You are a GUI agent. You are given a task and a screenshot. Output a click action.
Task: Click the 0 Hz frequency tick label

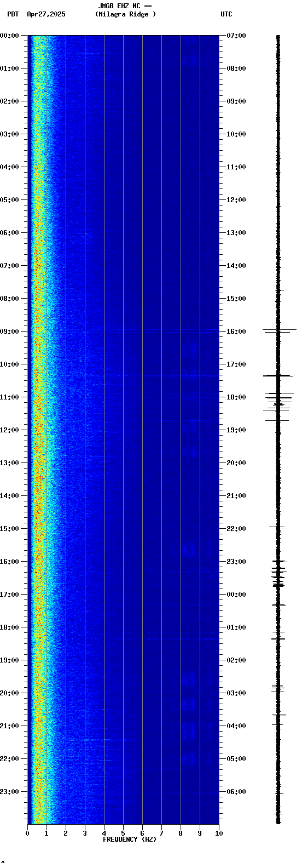27,833
